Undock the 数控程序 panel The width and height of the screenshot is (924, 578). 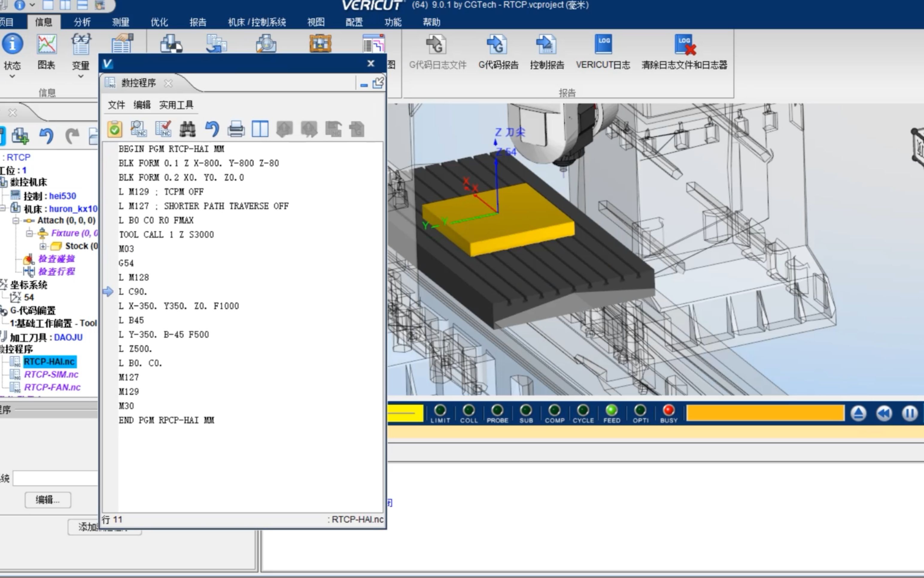pyautogui.click(x=378, y=83)
